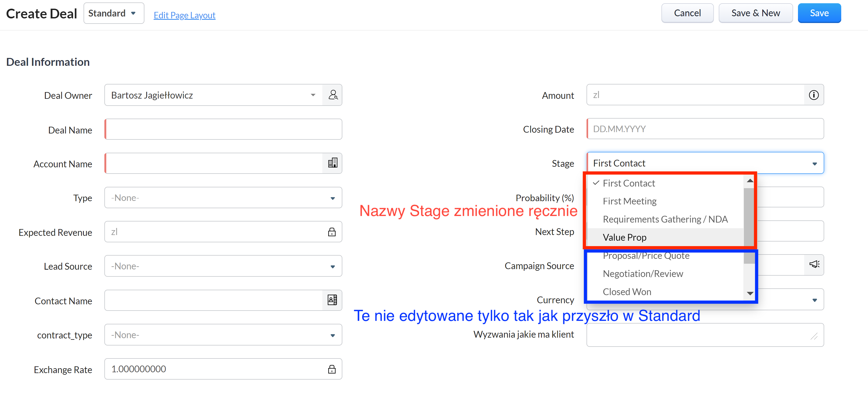The width and height of the screenshot is (868, 398).
Task: Click stage list scroll up arrow
Action: click(x=750, y=181)
